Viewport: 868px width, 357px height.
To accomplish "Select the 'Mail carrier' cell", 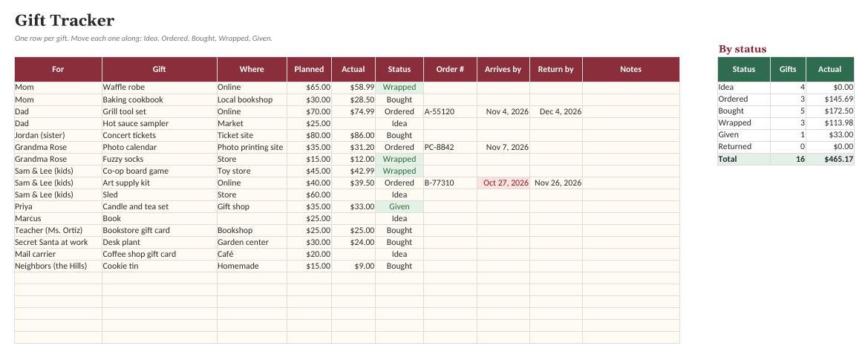I will pyautogui.click(x=58, y=254).
